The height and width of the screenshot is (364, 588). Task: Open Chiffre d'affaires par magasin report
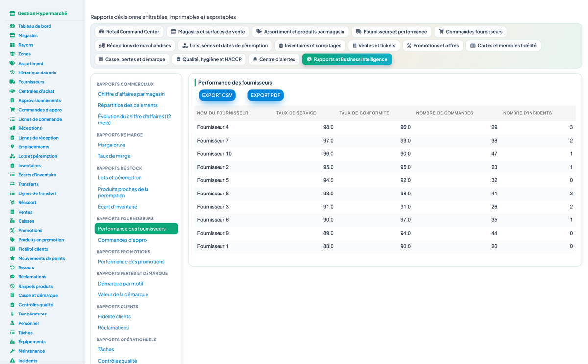[x=131, y=94]
